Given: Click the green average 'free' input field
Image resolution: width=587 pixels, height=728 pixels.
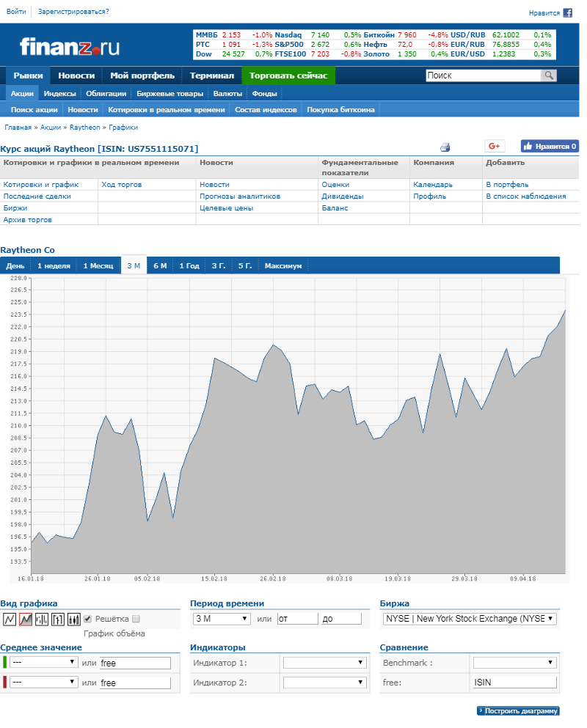Looking at the screenshot, I should coord(135,663).
